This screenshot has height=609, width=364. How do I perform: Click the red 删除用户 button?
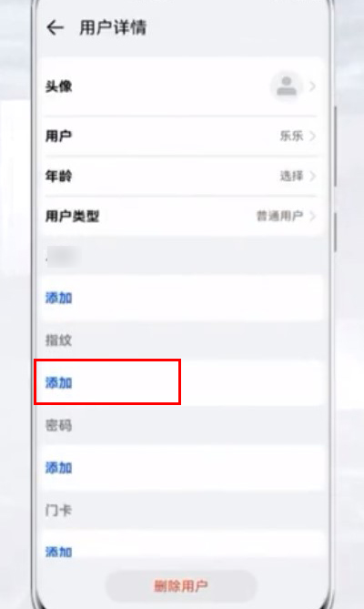(x=181, y=586)
